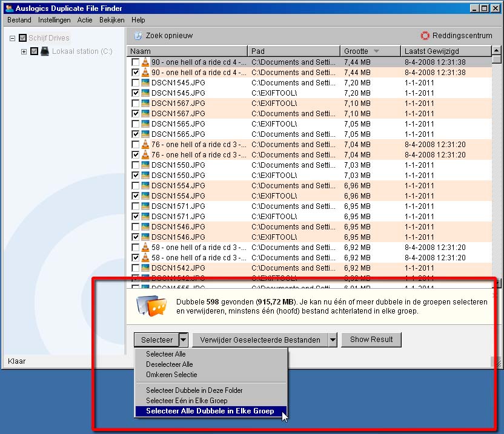
Task: Click the list scrollbar up arrow
Action: coord(497,50)
